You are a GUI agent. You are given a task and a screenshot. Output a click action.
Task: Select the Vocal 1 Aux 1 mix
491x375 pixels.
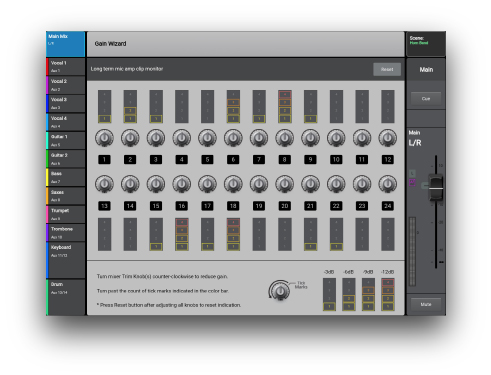[66, 66]
